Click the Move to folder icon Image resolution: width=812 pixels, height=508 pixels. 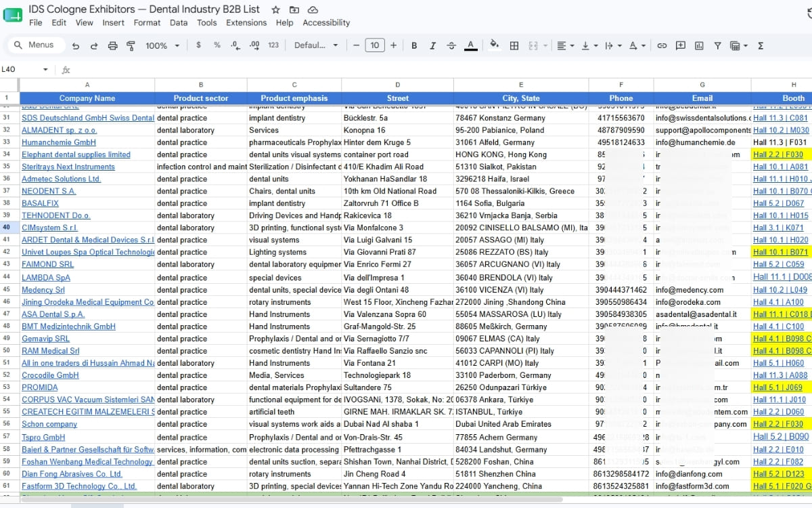point(294,9)
